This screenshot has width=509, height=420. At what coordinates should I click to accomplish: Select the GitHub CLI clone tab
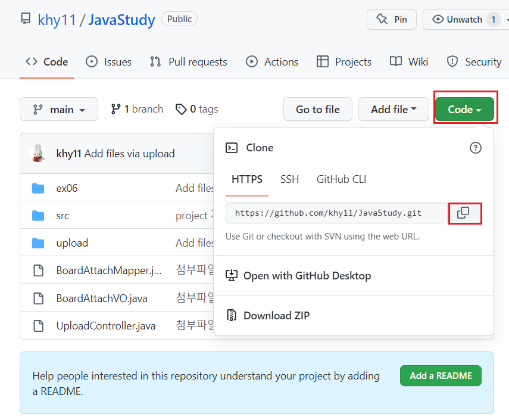pos(342,179)
